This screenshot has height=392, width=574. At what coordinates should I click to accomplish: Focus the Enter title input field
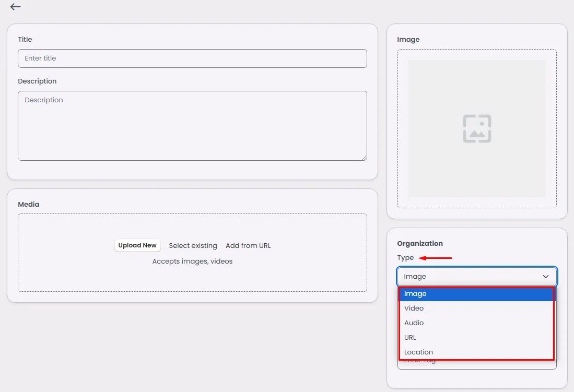click(x=192, y=58)
